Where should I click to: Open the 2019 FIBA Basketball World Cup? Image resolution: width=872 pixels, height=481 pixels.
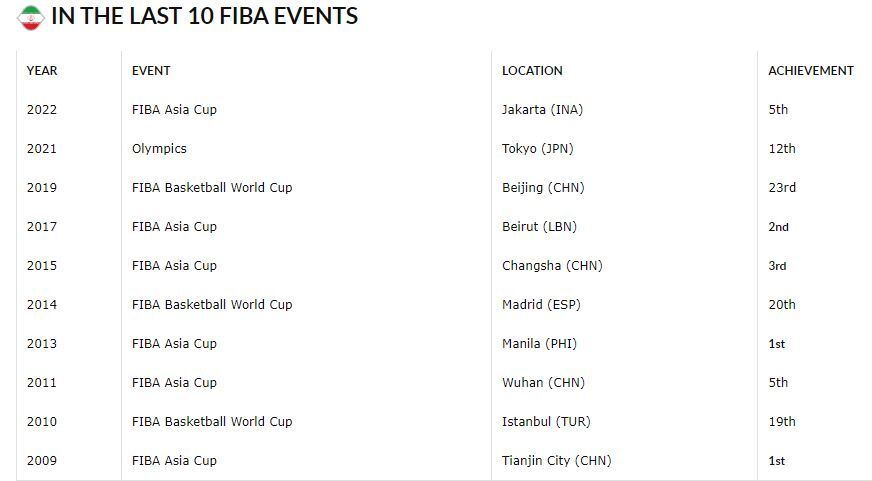coord(212,188)
